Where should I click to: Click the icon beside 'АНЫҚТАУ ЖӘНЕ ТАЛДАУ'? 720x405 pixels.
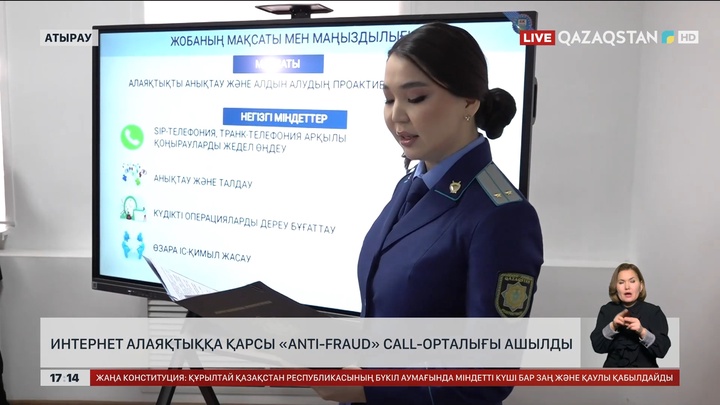click(x=134, y=174)
